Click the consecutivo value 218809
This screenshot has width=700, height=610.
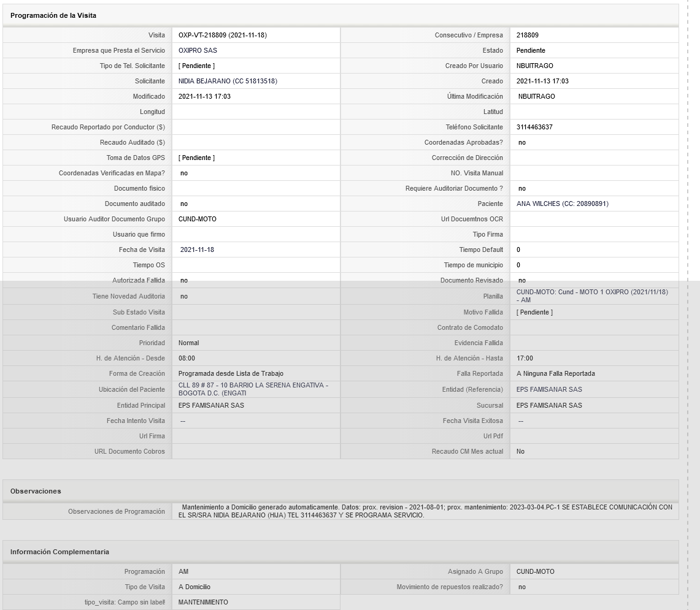[x=527, y=36]
